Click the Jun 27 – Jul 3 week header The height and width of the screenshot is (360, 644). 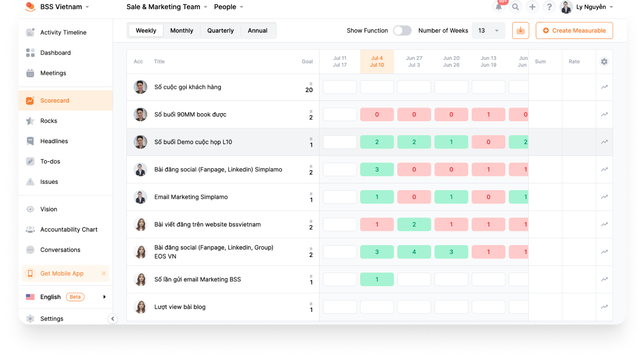click(x=414, y=61)
